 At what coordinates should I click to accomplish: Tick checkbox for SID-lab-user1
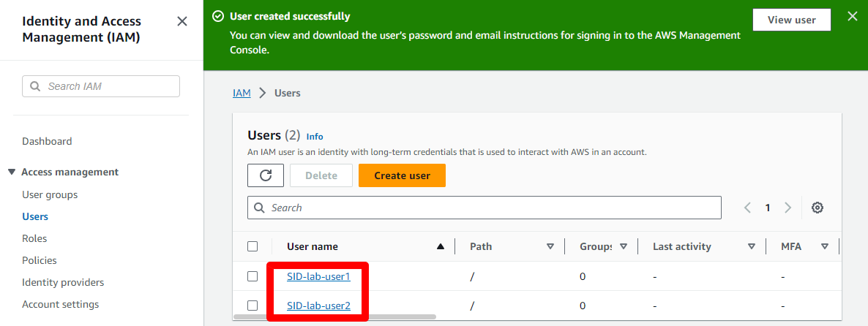click(x=252, y=276)
